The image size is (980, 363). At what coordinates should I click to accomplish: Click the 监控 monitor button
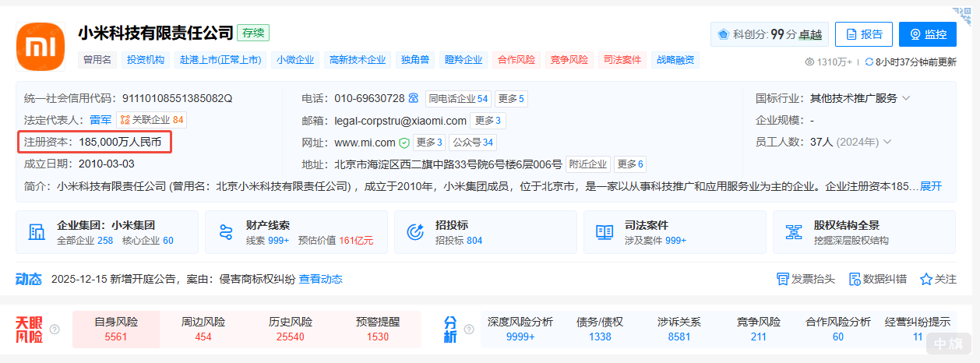(x=927, y=34)
